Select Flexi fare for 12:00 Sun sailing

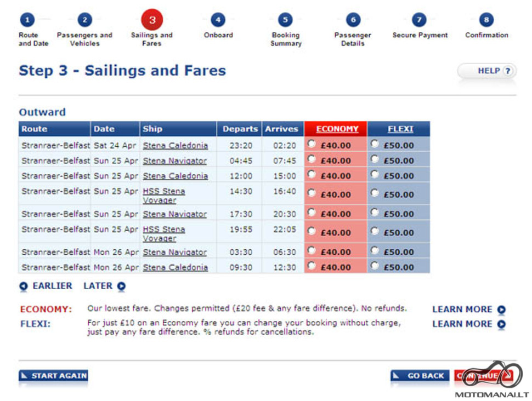point(375,175)
